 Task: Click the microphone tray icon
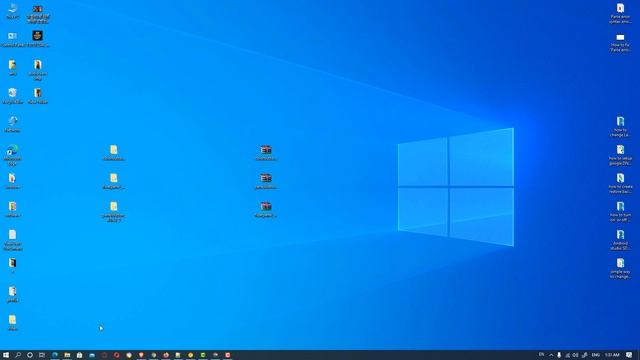click(x=559, y=355)
